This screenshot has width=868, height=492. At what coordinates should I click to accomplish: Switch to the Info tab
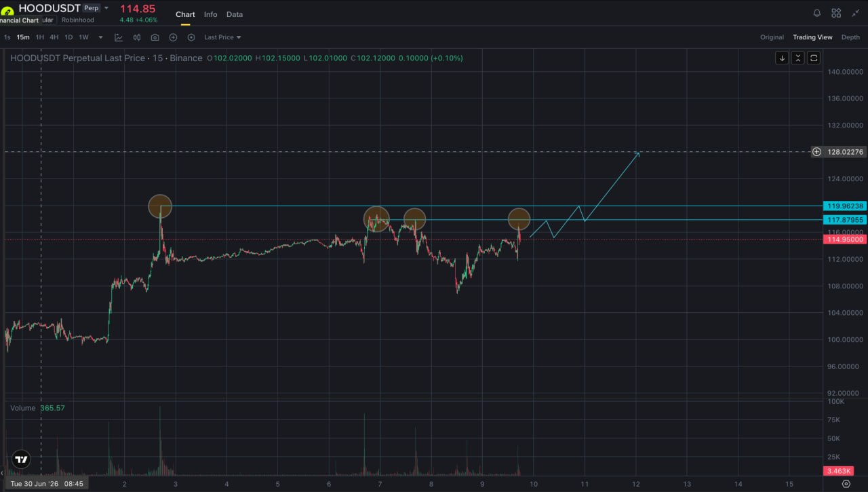[211, 14]
